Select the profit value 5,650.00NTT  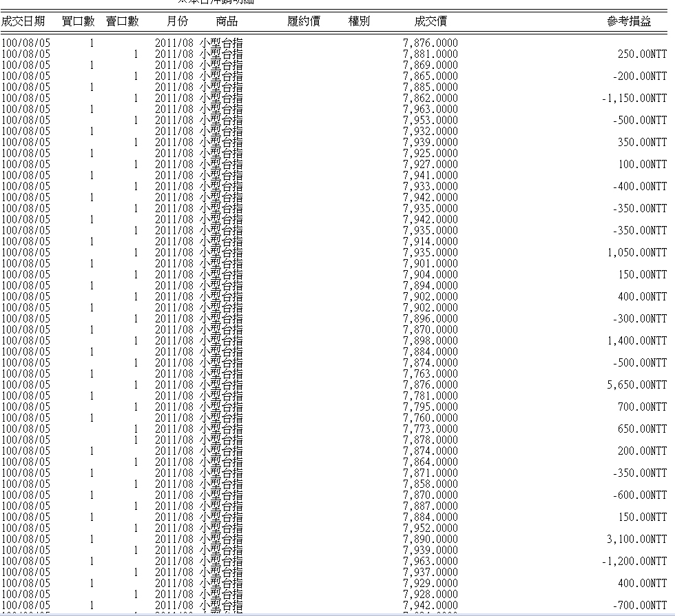pyautogui.click(x=637, y=385)
